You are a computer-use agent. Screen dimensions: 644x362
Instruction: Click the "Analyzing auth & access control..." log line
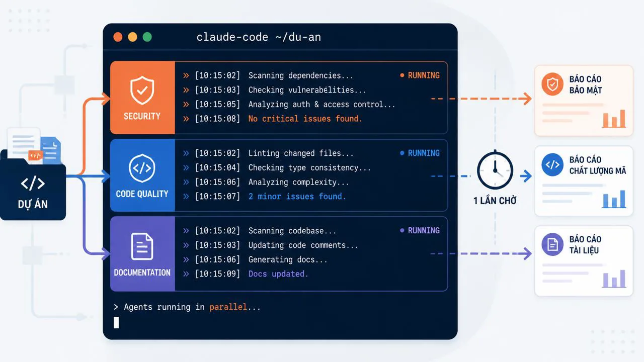pos(322,105)
